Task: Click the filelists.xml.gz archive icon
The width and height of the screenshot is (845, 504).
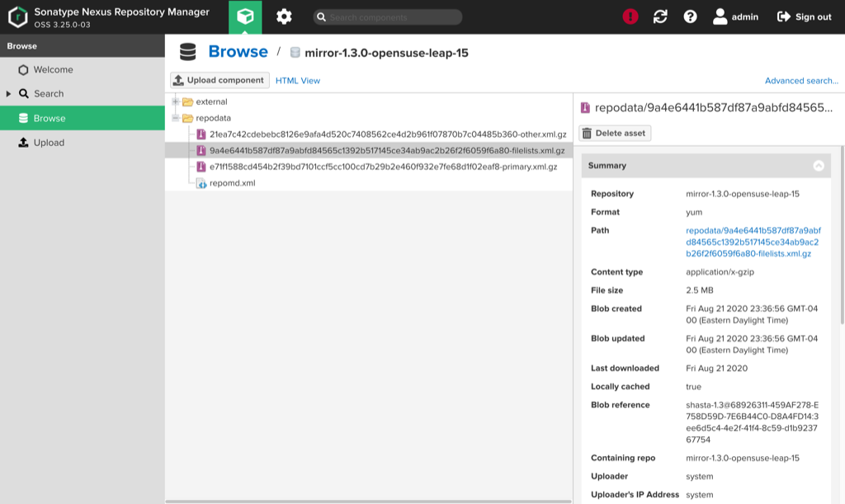Action: [x=201, y=150]
